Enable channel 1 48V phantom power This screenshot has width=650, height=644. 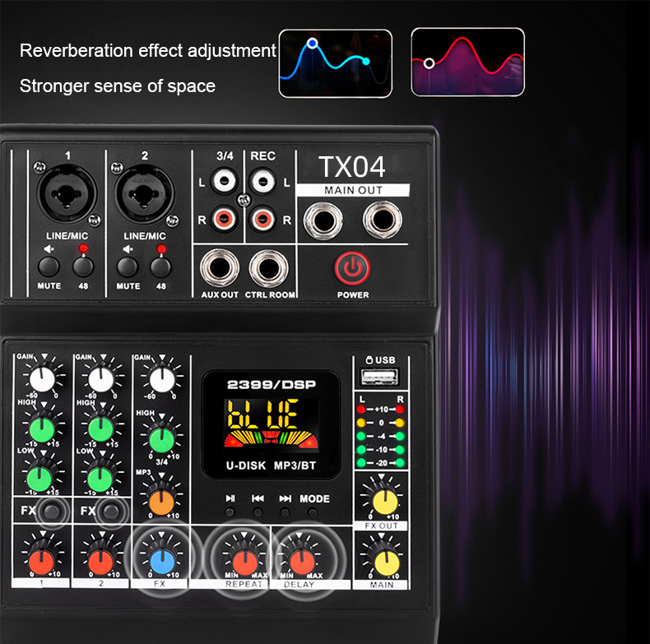pyautogui.click(x=82, y=266)
